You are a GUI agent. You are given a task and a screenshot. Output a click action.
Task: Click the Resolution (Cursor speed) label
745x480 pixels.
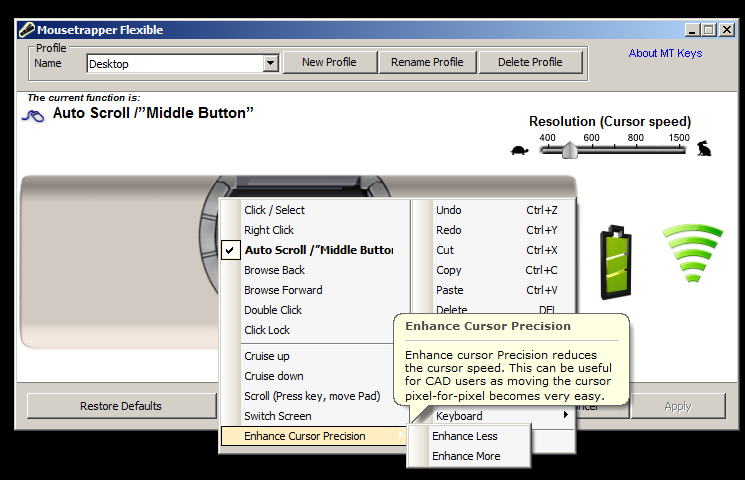click(610, 122)
